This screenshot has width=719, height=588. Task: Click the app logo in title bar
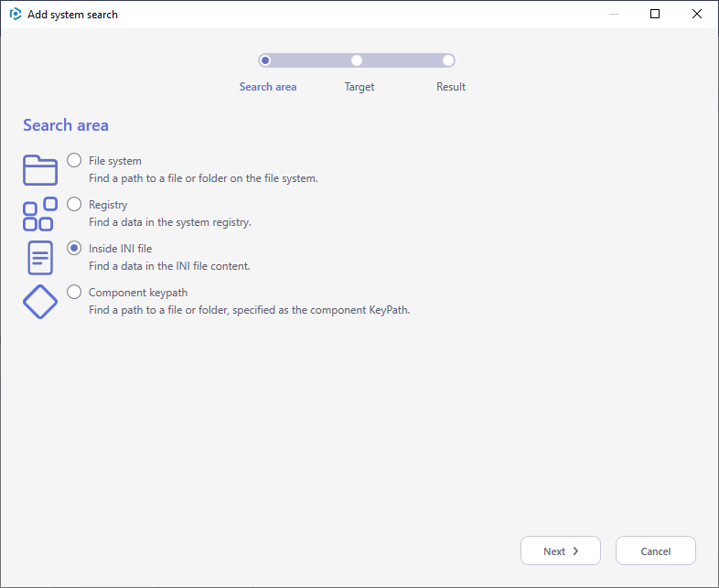tap(16, 15)
